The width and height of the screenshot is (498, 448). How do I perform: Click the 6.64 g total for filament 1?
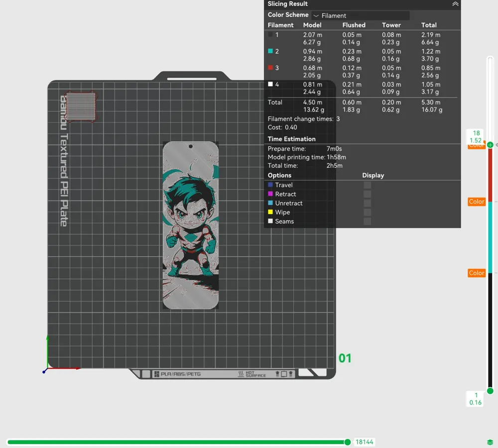pos(430,42)
